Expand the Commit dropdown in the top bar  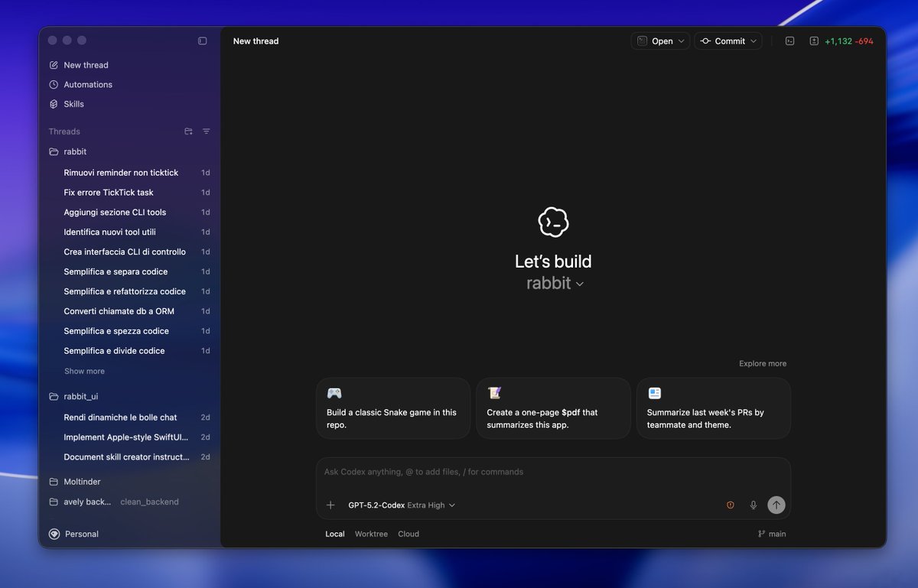753,41
